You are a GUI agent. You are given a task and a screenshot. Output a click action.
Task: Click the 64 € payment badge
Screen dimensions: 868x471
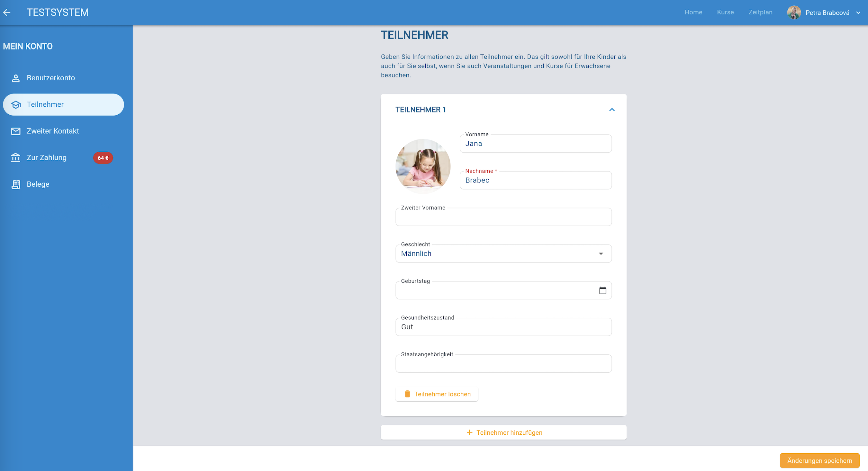(103, 158)
